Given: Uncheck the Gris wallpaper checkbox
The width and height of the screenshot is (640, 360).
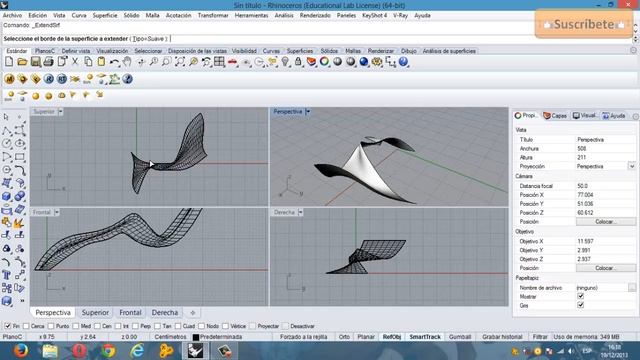Looking at the screenshot, I should pos(580,305).
